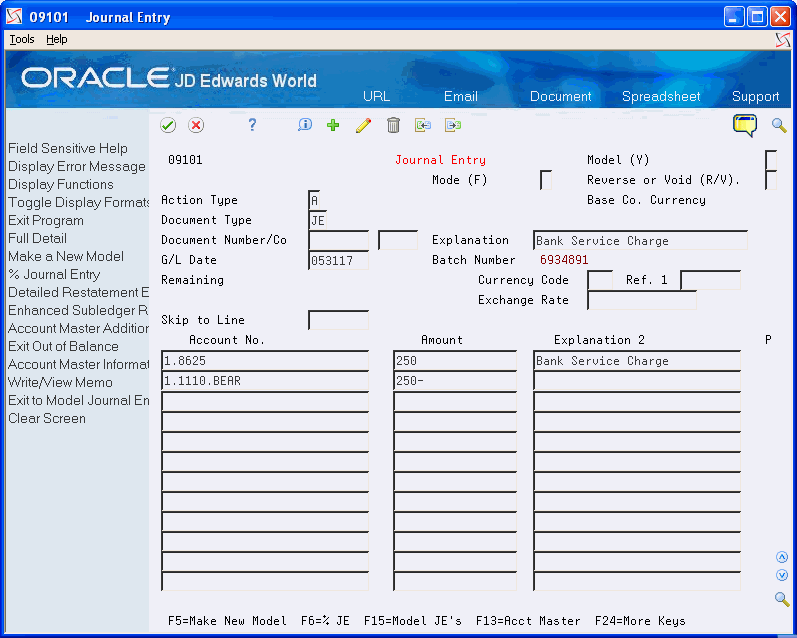
Task: Click the information bubble icon in toolbar
Action: (304, 125)
